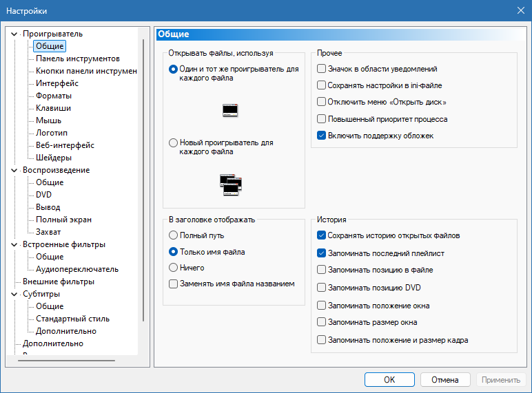Select 'Общие' under Встроенные фильтры

click(x=50, y=257)
